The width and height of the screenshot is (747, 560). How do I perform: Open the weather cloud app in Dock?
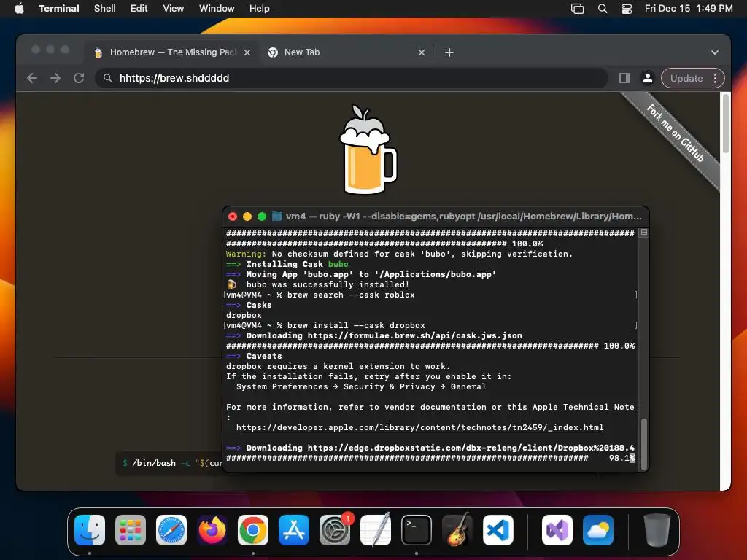(598, 530)
